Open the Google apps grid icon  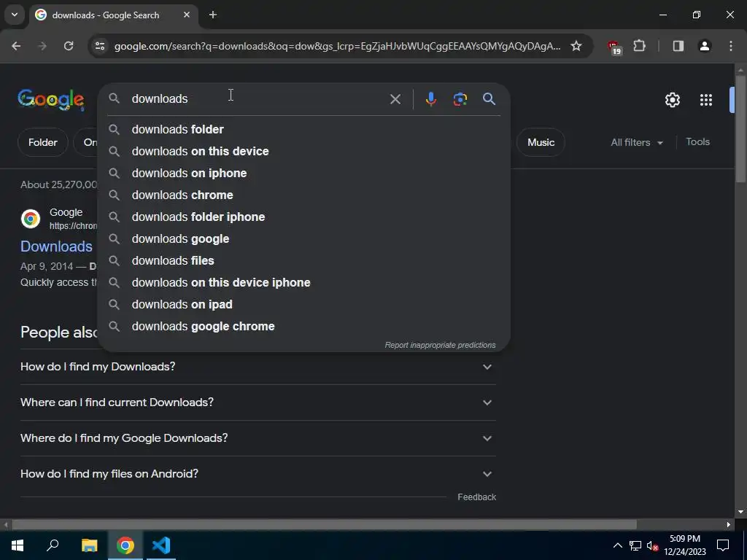[705, 100]
